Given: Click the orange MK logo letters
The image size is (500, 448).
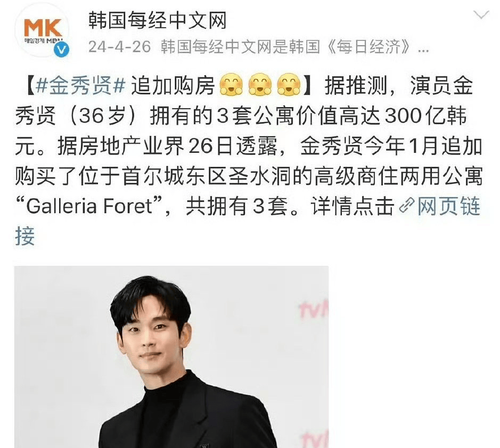Looking at the screenshot, I should coord(43,28).
